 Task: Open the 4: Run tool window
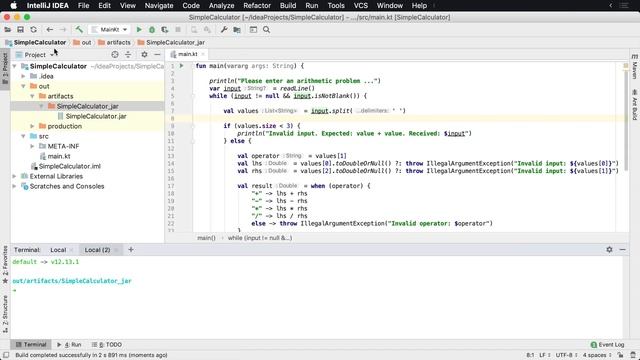click(x=69, y=345)
